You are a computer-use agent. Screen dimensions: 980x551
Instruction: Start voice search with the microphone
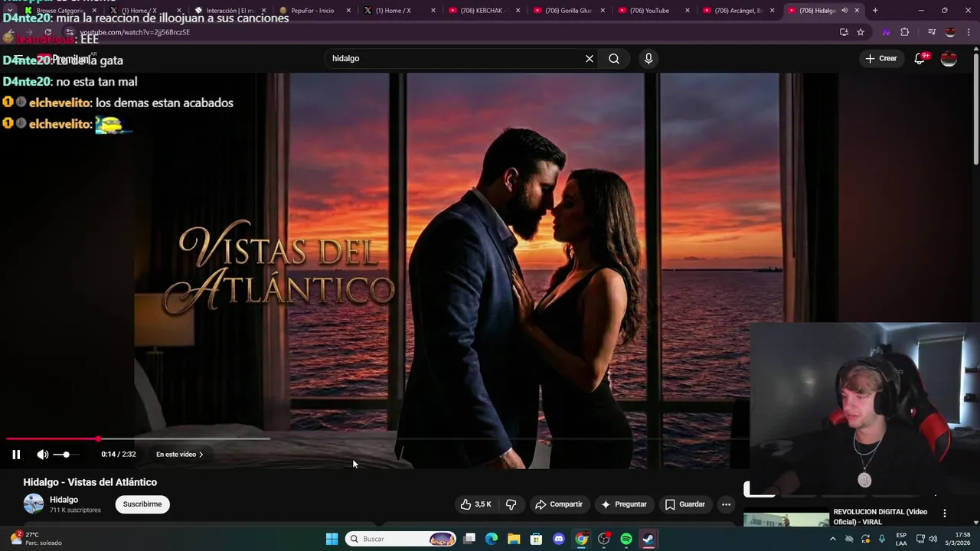tap(648, 59)
